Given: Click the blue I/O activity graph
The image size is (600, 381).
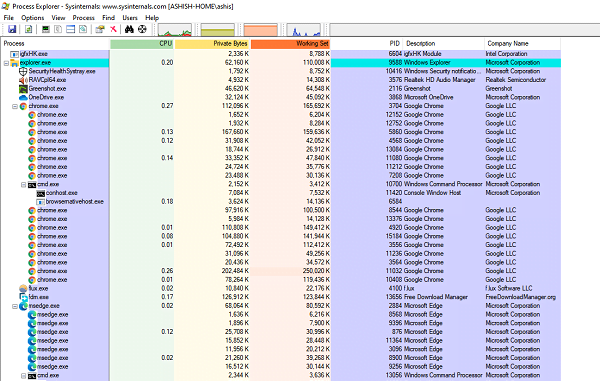Looking at the screenshot, I should click(304, 30).
